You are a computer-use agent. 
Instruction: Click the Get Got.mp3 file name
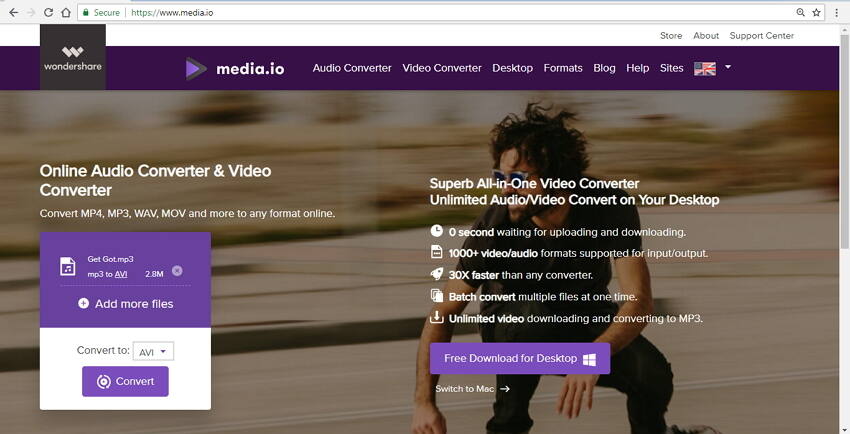[x=111, y=259]
